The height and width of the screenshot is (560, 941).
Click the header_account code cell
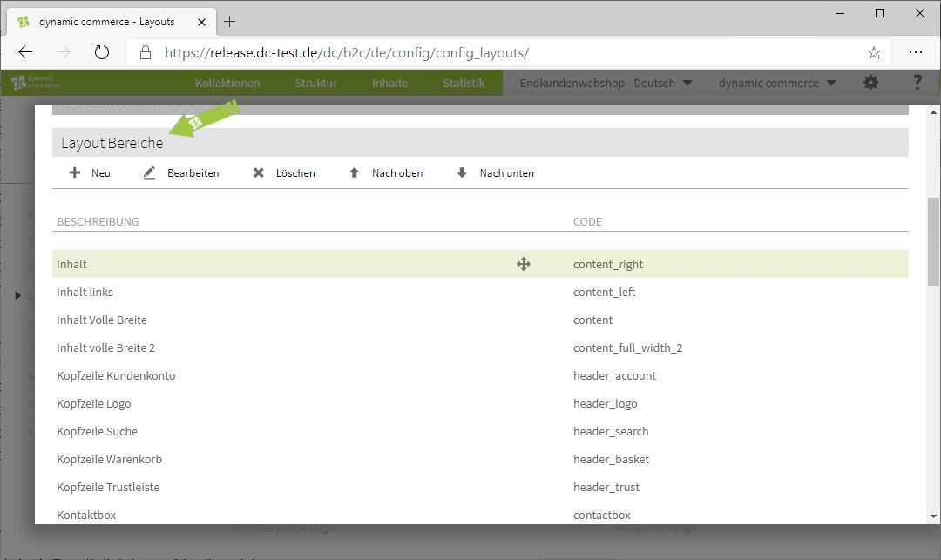614,375
